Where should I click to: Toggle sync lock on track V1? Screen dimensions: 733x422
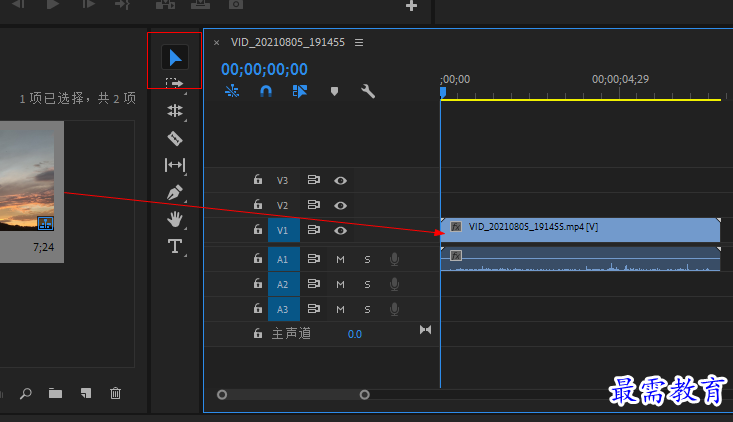(x=314, y=230)
